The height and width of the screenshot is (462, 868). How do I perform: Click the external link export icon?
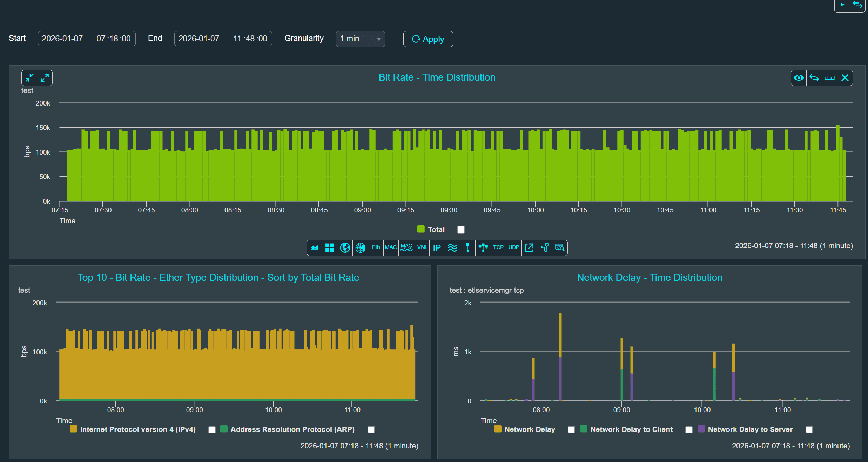[x=529, y=248]
